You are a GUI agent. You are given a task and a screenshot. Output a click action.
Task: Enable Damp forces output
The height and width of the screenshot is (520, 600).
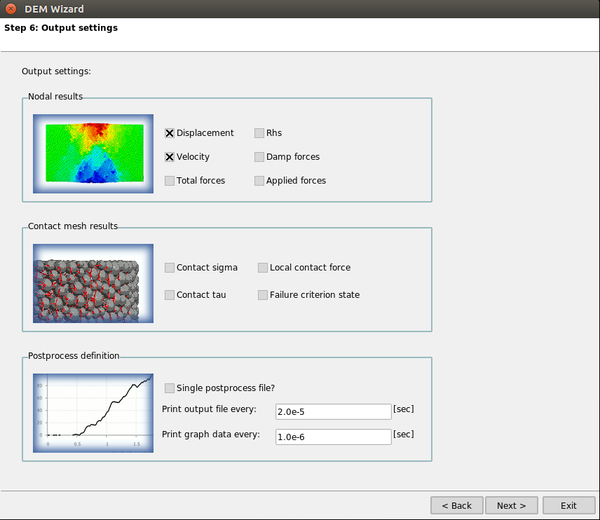coord(259,157)
